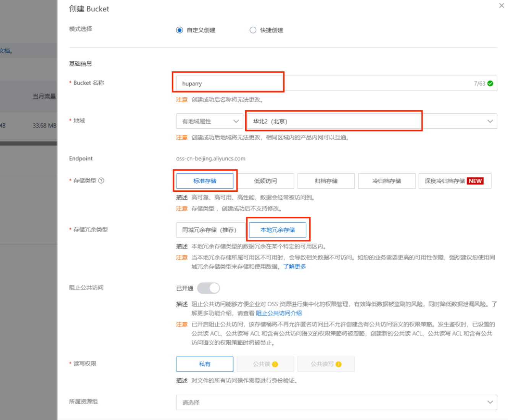This screenshot has height=420, width=508.
Task: Click the Bucket 名称 input field
Action: [x=325, y=84]
